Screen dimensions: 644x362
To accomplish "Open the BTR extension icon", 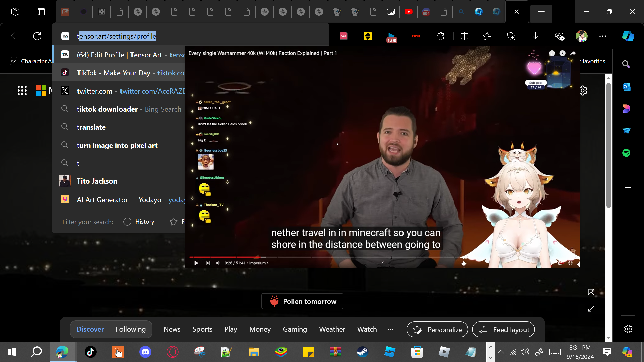I will (x=416, y=36).
